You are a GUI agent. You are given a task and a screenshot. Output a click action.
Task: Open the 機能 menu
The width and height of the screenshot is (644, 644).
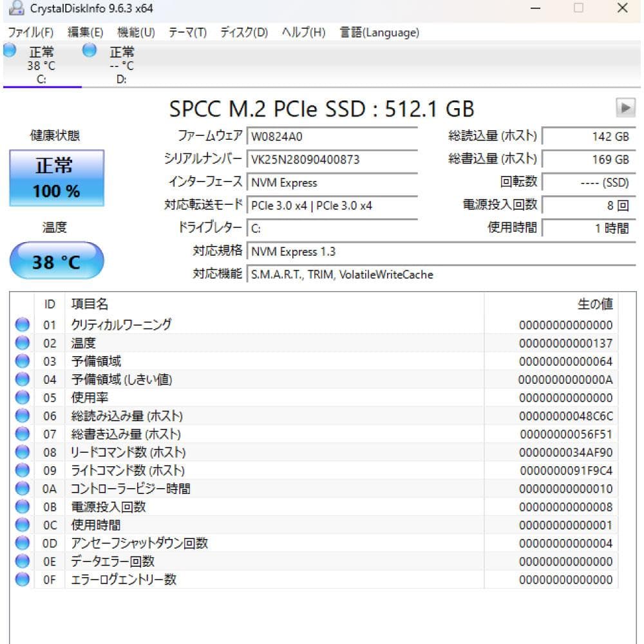(x=136, y=32)
